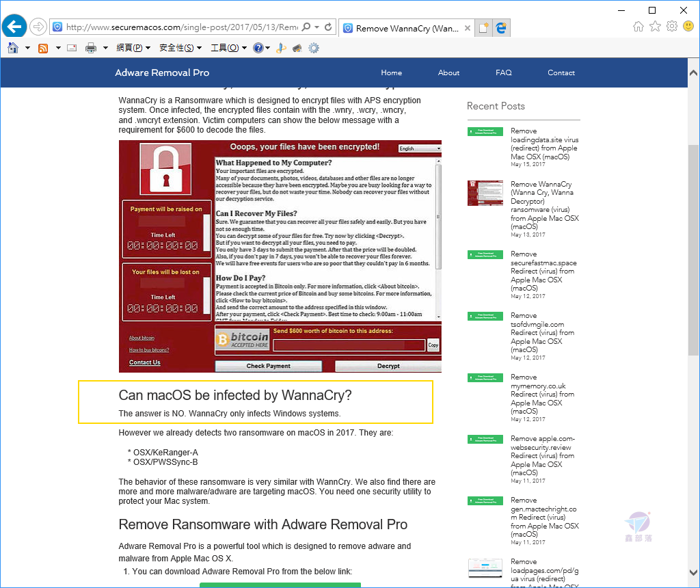The image size is (700, 588).
Task: Click WannaCry post thumbnail in Recent Posts
Action: [x=485, y=193]
